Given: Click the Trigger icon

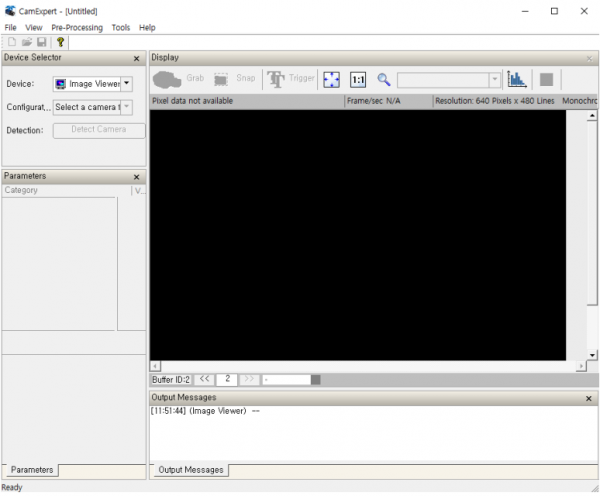Looking at the screenshot, I should pos(276,80).
